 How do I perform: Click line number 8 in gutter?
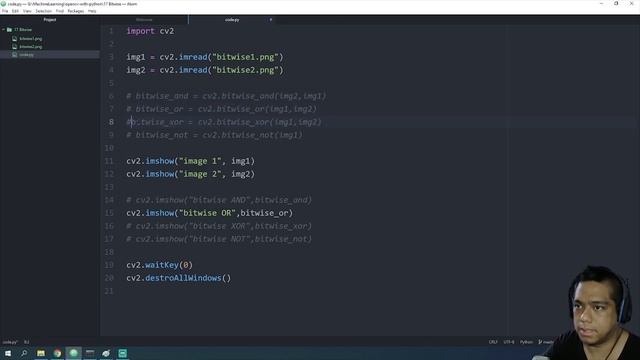tap(111, 122)
